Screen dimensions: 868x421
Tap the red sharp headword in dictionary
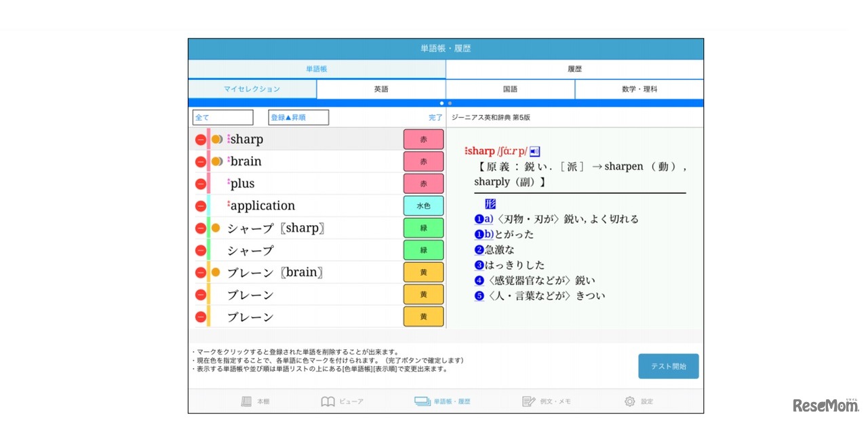[480, 151]
